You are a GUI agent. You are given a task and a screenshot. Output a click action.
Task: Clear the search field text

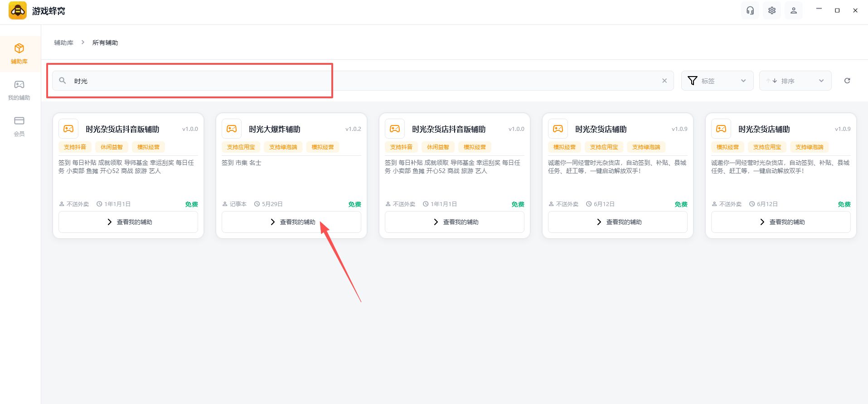[x=664, y=81]
